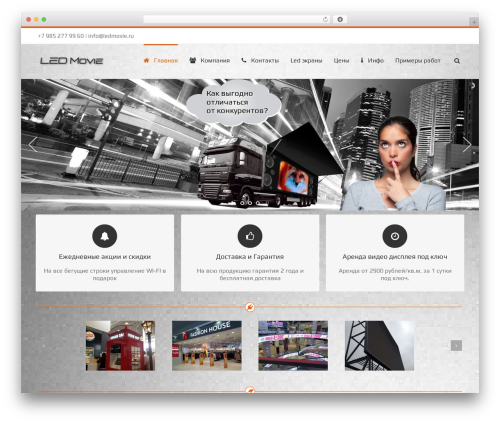Image resolution: width=500 pixels, height=423 pixels.
Task: Click the bell icon above Ежедневные акции
Action: tap(105, 236)
